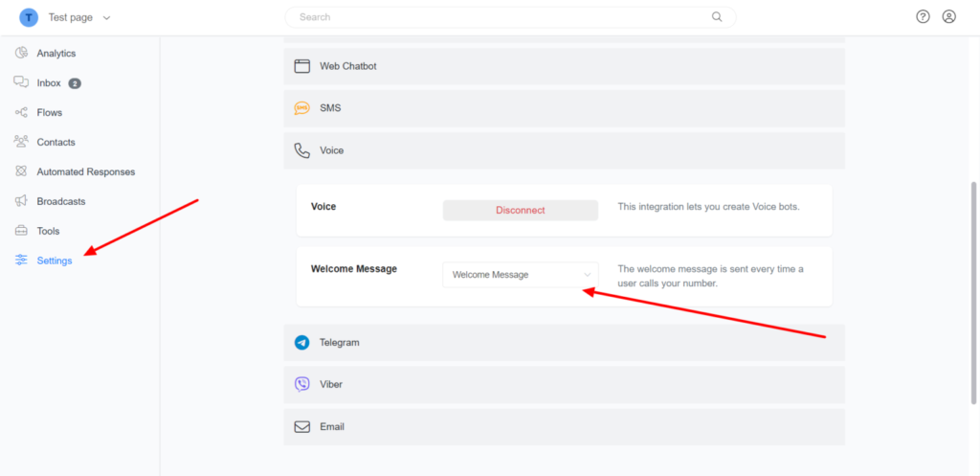Click the Broadcasts megaphone icon

(x=21, y=201)
